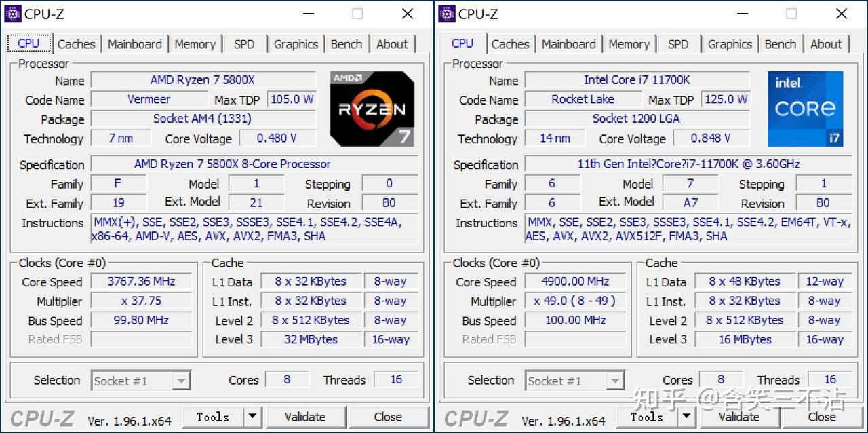Click the name field Intel Core i7 11700K
This screenshot has width=868, height=433.
click(637, 80)
